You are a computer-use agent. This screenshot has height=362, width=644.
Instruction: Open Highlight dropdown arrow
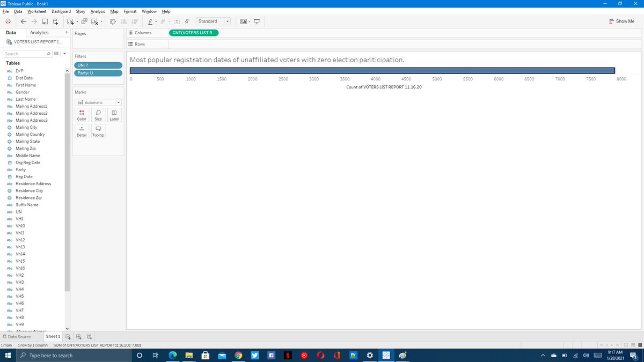157,22
